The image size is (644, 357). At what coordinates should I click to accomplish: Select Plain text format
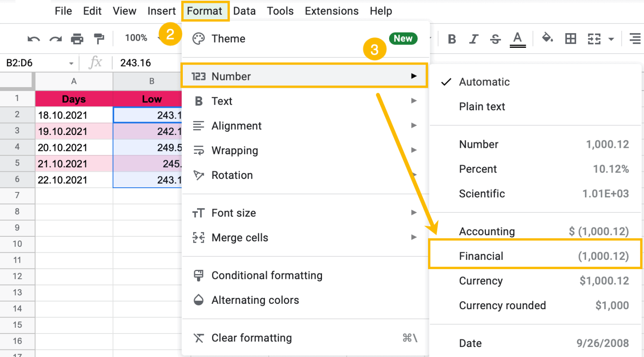coord(482,106)
